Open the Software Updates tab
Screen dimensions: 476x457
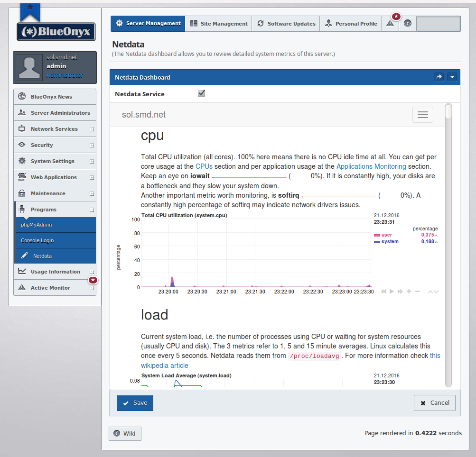286,24
